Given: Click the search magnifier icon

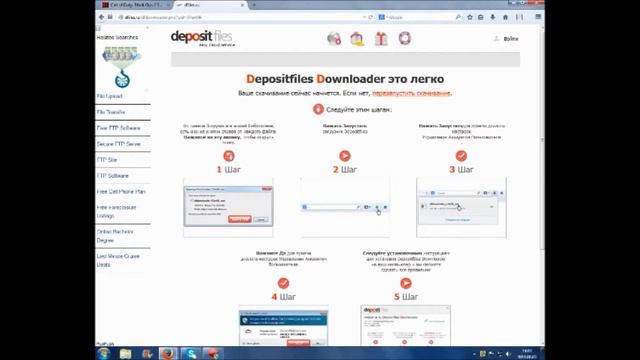Looking at the screenshot, I should point(458,17).
